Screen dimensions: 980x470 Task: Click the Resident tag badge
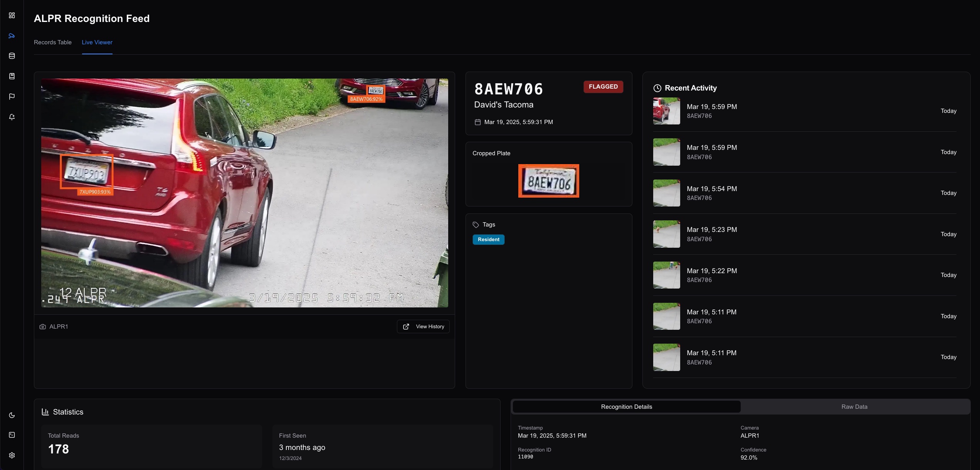click(x=488, y=240)
